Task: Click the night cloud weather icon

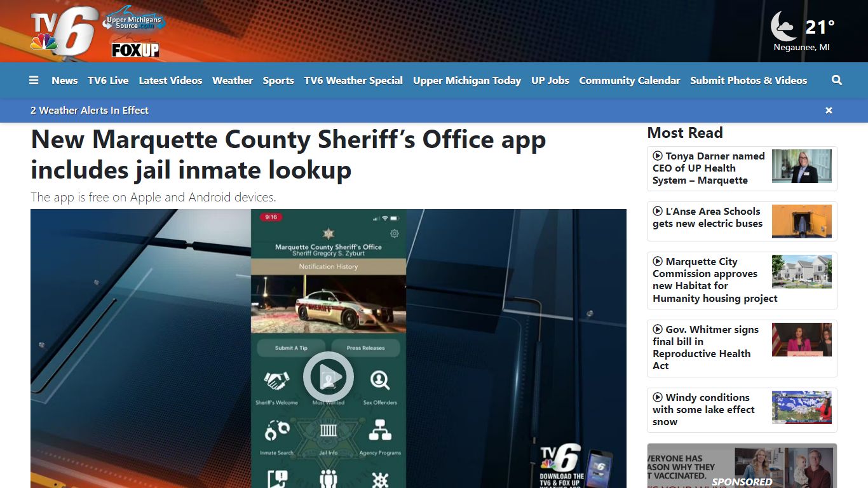Action: pos(783,26)
